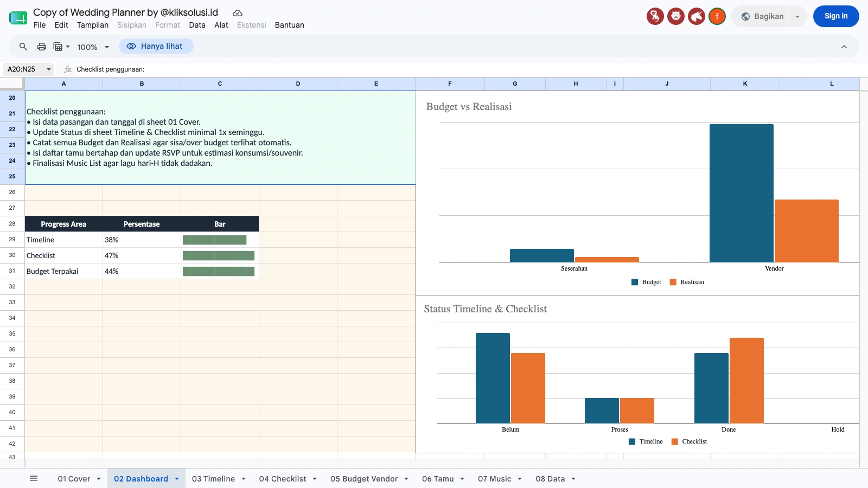The image size is (868, 488).
Task: Click the cell showing 38%
Action: click(x=142, y=240)
